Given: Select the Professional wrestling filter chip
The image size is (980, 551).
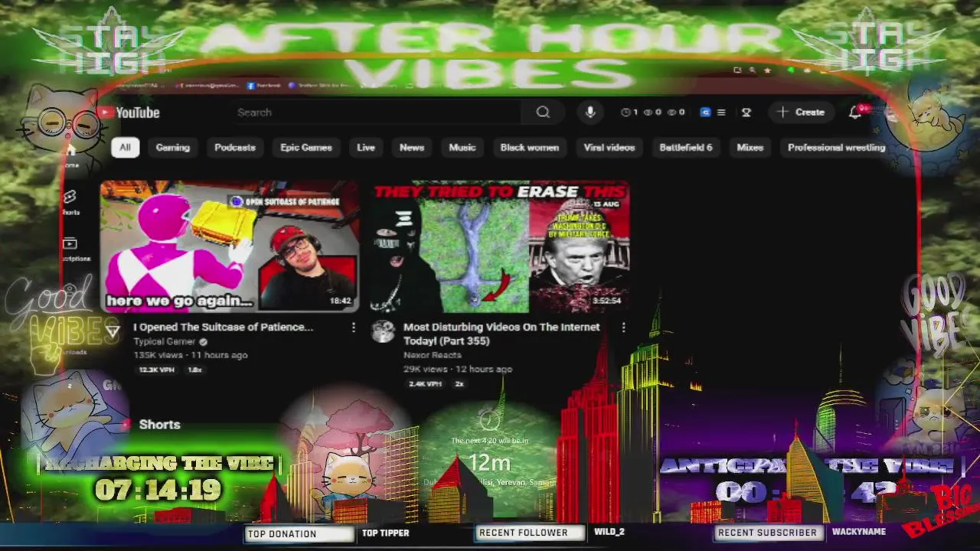Looking at the screenshot, I should (836, 148).
